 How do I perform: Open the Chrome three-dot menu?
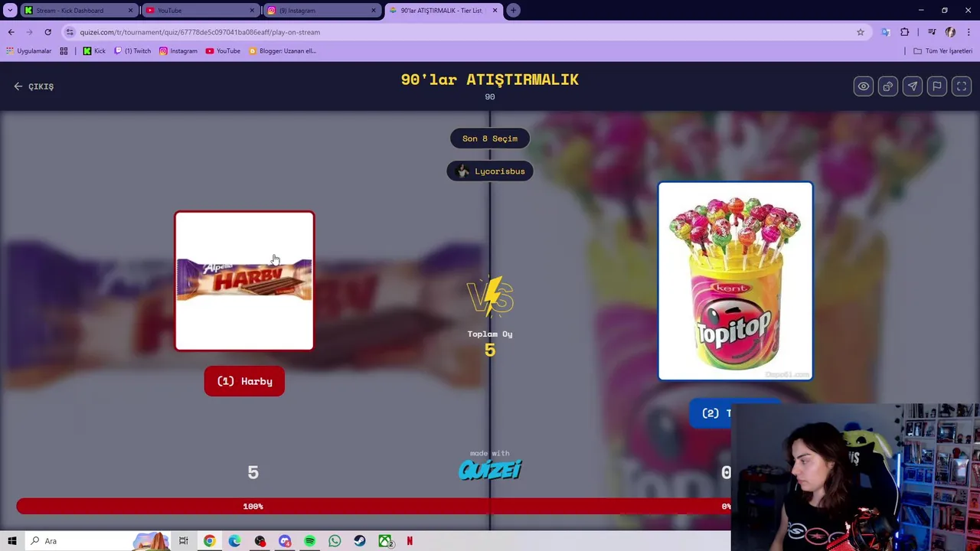pyautogui.click(x=969, y=32)
